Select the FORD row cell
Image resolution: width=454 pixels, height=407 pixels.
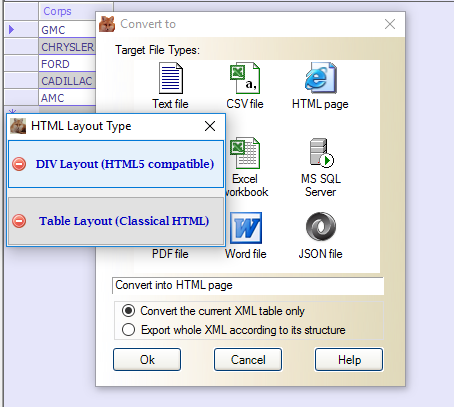[67, 64]
